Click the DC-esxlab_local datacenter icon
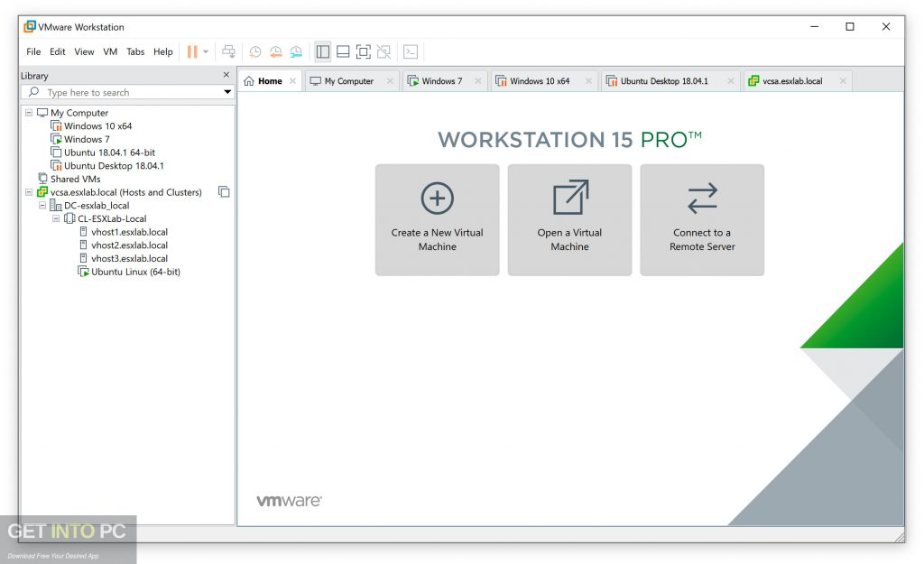The image size is (924, 564). pyautogui.click(x=56, y=205)
